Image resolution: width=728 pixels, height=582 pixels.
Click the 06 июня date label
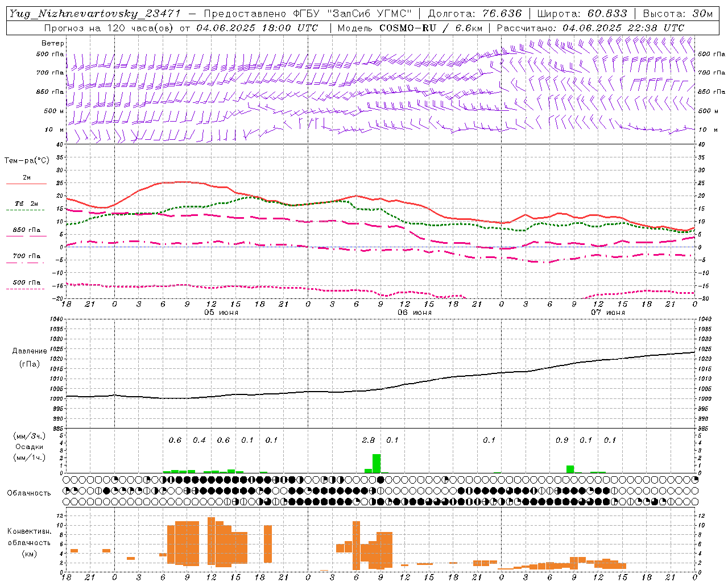(415, 313)
